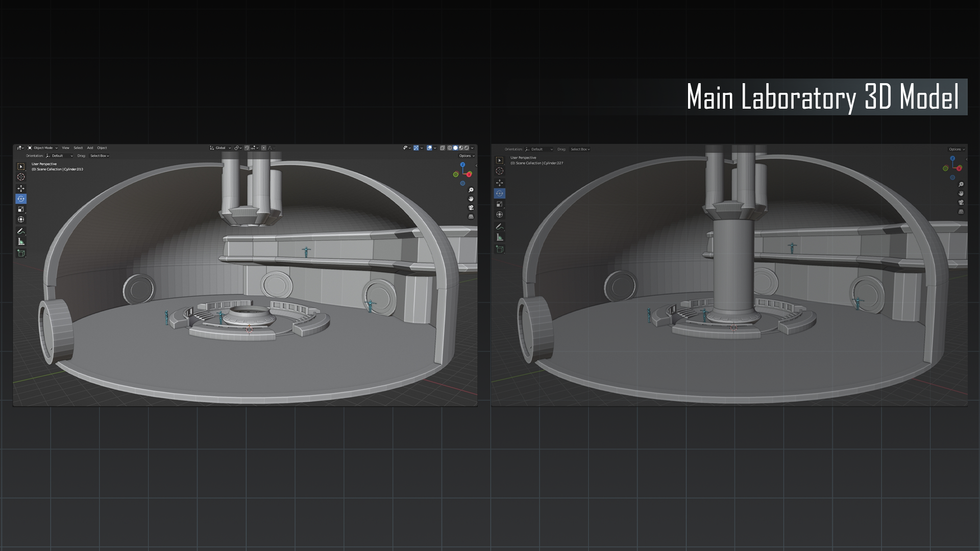Toggle camera view in the right viewport
Screen dimensions: 980x551
[961, 203]
